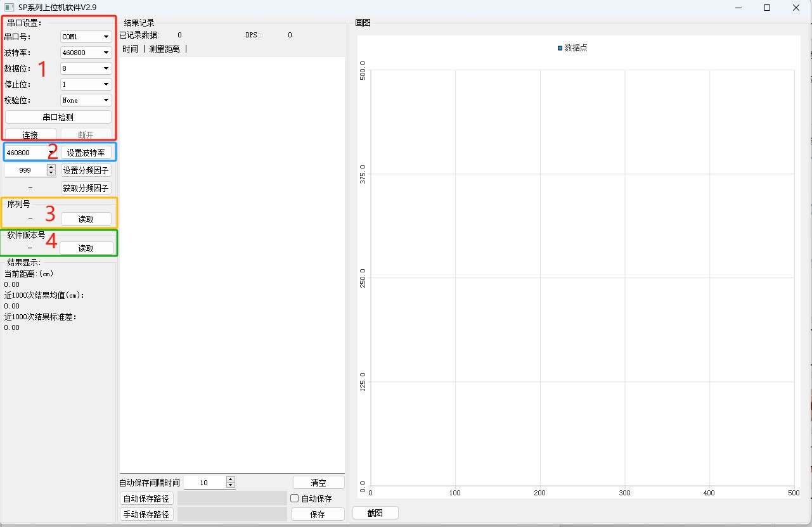
Task: Expand the 波特率 460800 dropdown
Action: click(x=86, y=53)
